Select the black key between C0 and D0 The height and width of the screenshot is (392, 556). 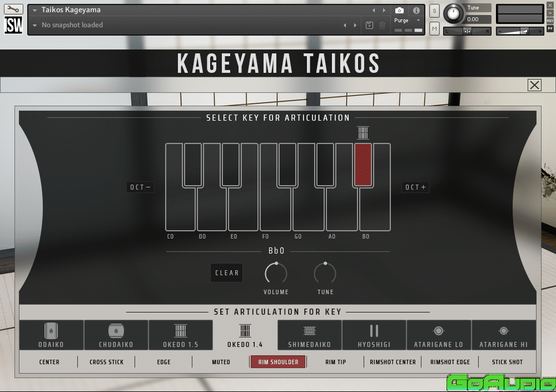(x=193, y=165)
